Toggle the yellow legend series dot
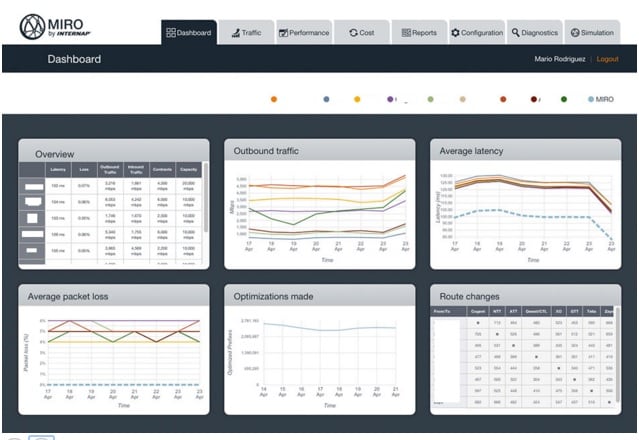The width and height of the screenshot is (639, 440). 357,100
